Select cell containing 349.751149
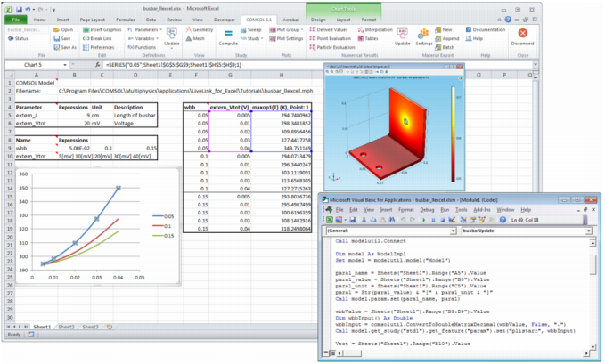Screen dimensions: 605x364 click(282, 148)
